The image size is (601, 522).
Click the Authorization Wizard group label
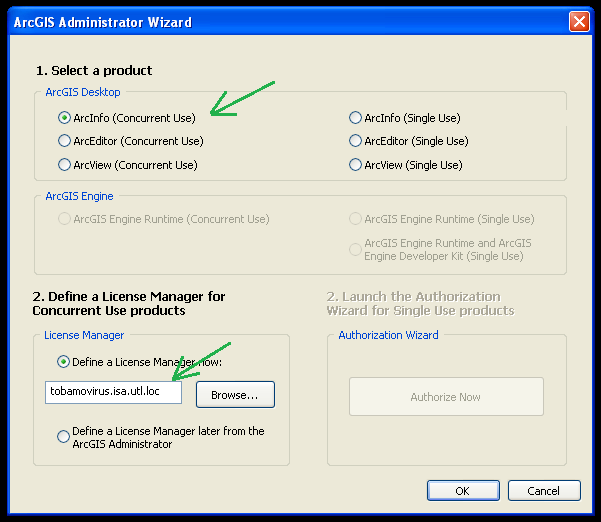pyautogui.click(x=388, y=335)
